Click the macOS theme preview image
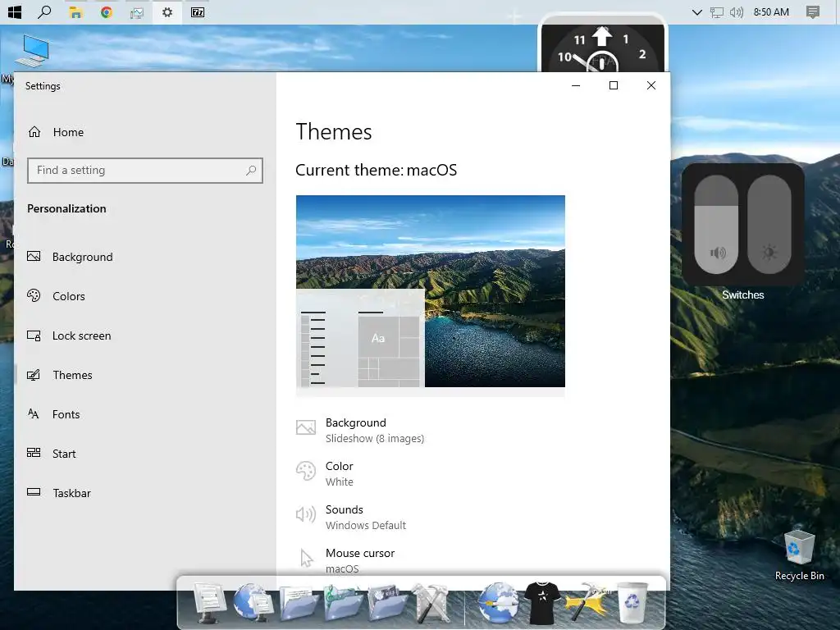840x630 pixels. [430, 291]
